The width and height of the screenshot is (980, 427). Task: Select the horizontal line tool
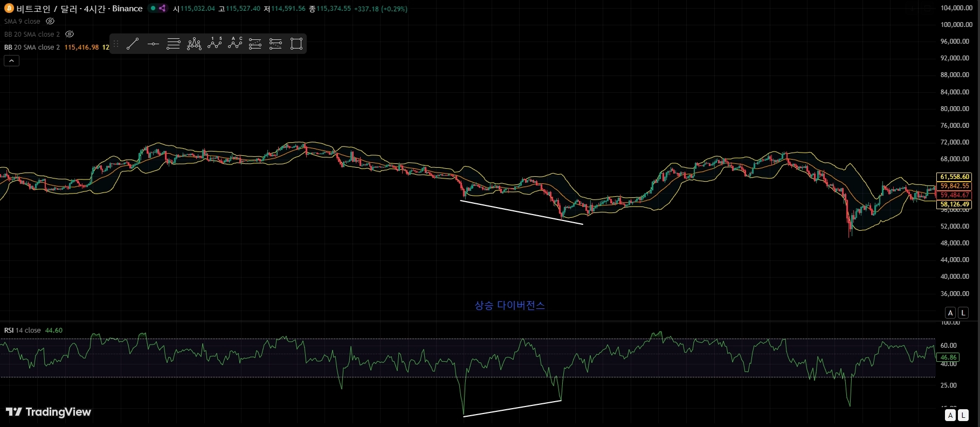[153, 44]
